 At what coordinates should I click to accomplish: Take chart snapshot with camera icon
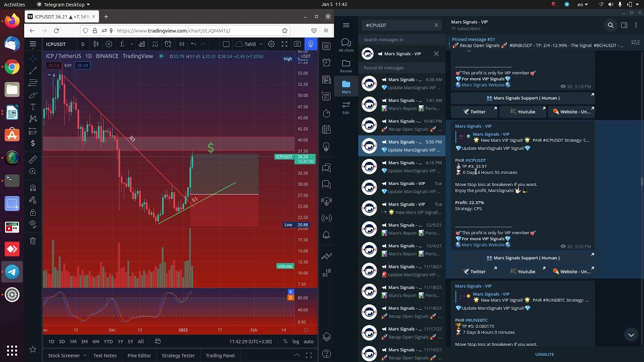[x=297, y=44]
